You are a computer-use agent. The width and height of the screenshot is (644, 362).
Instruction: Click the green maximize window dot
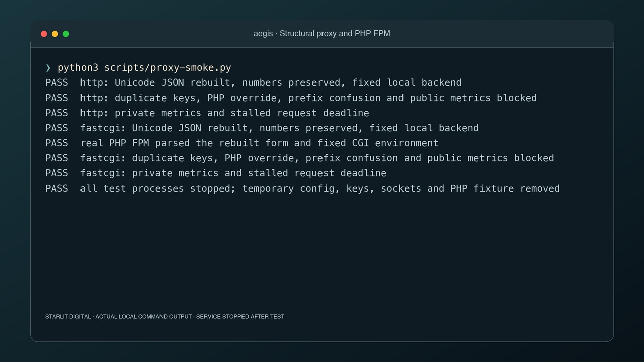[66, 34]
